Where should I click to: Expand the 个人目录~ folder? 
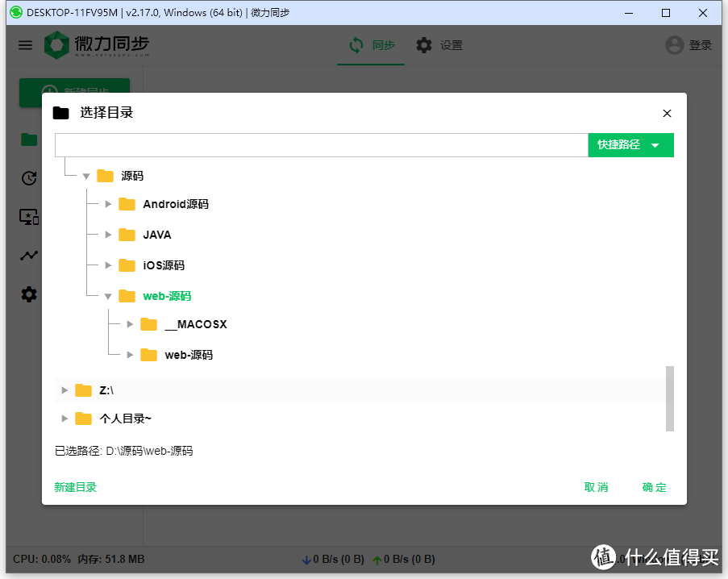64,419
